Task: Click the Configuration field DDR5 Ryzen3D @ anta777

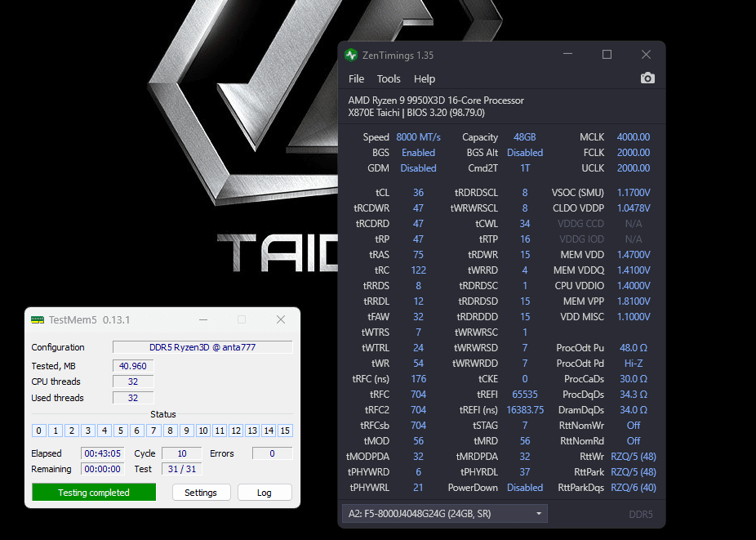Action: pos(202,347)
